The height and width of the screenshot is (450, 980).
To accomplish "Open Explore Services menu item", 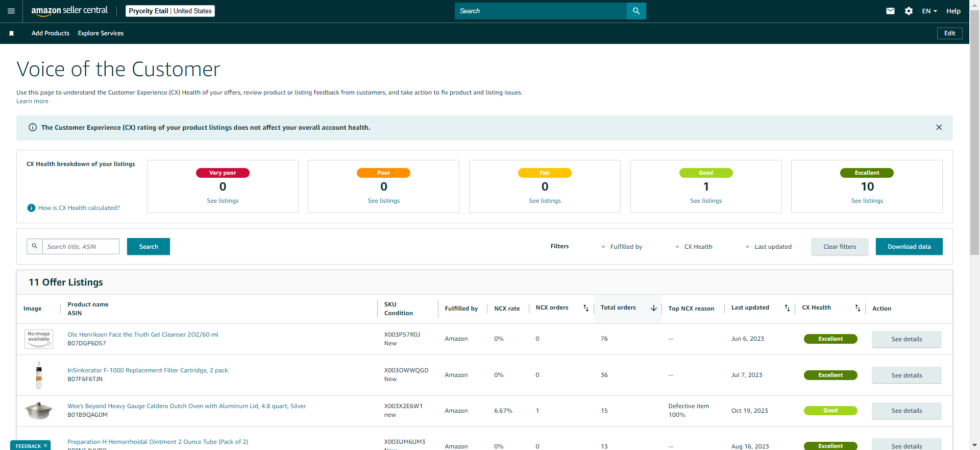I will (x=101, y=33).
